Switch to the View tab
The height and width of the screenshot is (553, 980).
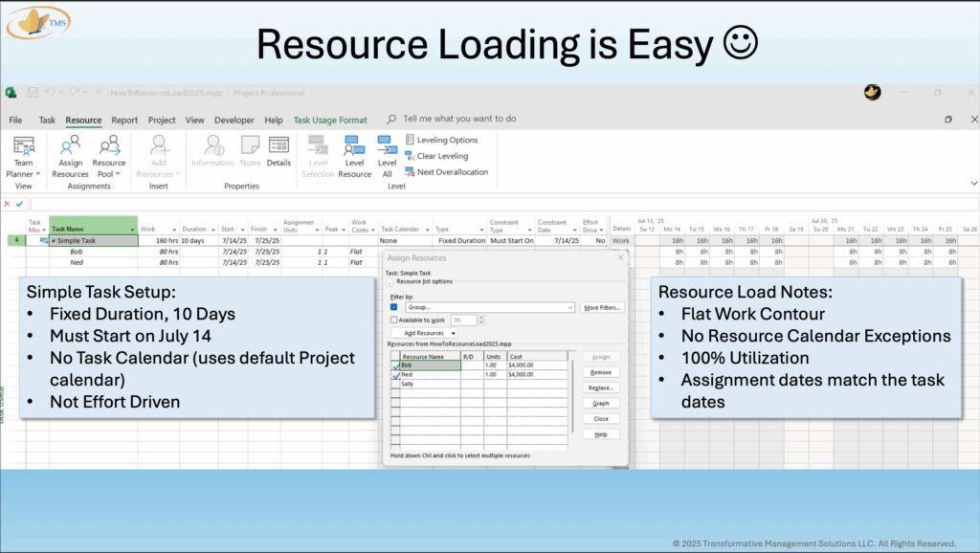tap(194, 120)
